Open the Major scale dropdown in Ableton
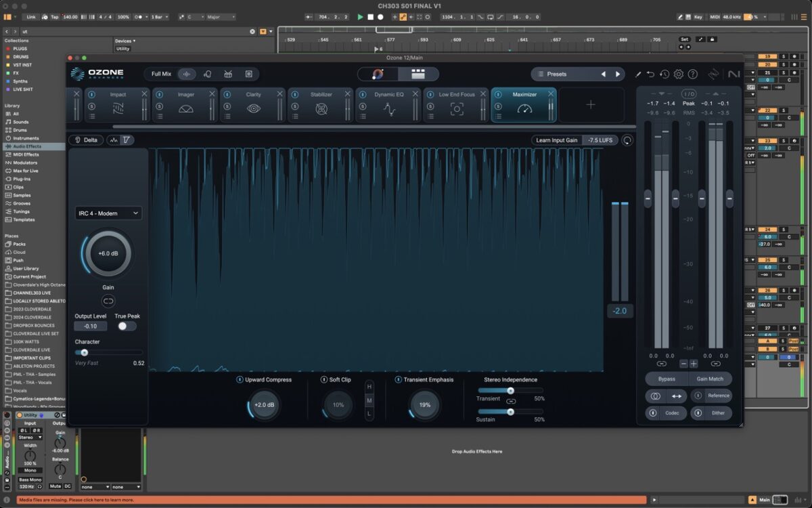Viewport: 812px width, 508px height. (221, 16)
